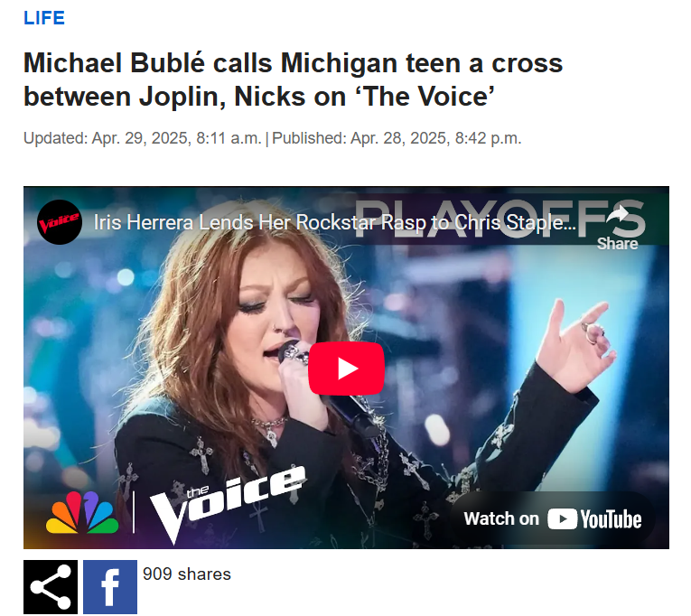Click the NBC peacock logo
Image resolution: width=691 pixels, height=616 pixels.
[x=82, y=512]
